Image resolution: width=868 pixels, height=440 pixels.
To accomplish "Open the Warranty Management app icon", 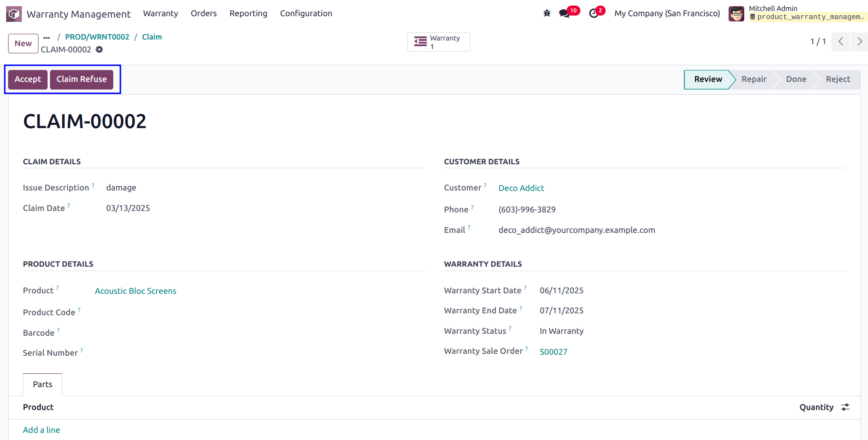I will pyautogui.click(x=14, y=14).
